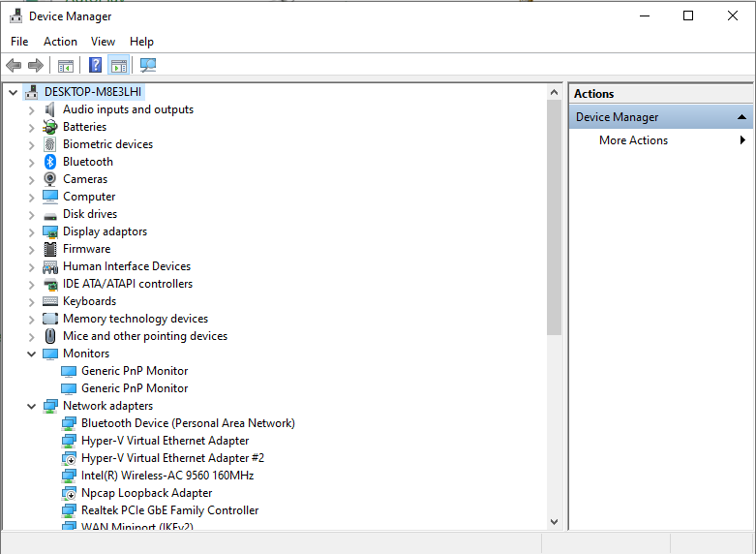Click the DESKTOP-M8E3LHI computer icon
Screen dimensions: 756x554
click(x=32, y=92)
